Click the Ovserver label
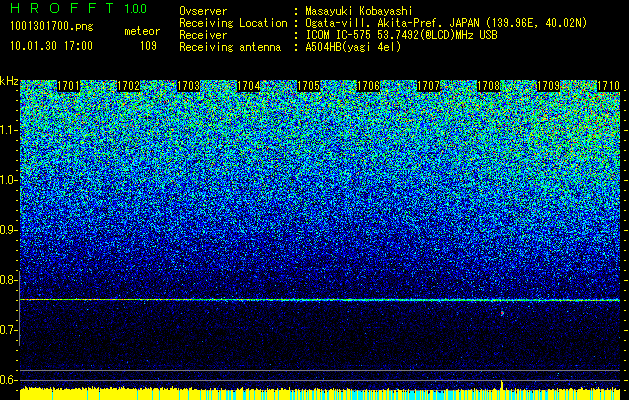 pos(203,11)
